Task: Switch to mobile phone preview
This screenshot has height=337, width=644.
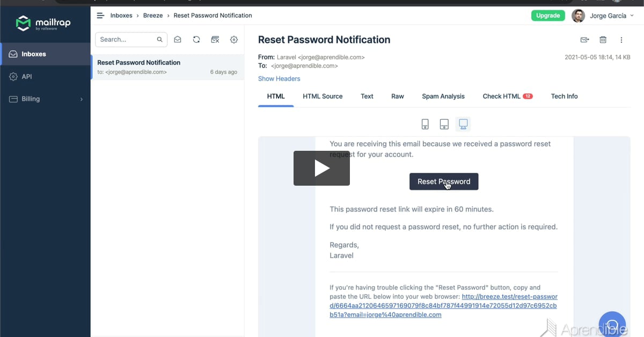Action: 425,124
